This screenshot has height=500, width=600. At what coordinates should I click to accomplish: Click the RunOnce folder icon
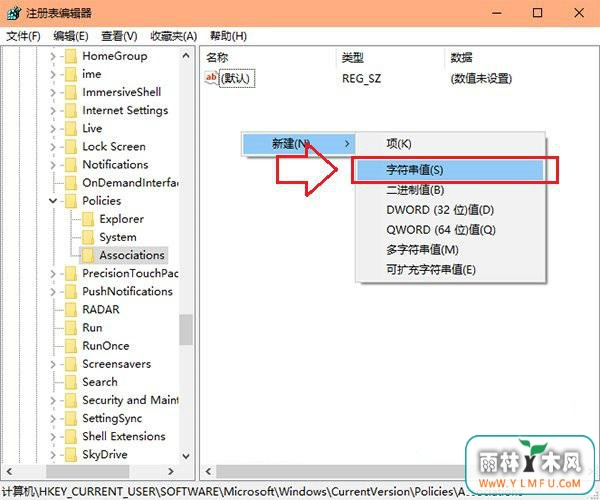pyautogui.click(x=71, y=346)
